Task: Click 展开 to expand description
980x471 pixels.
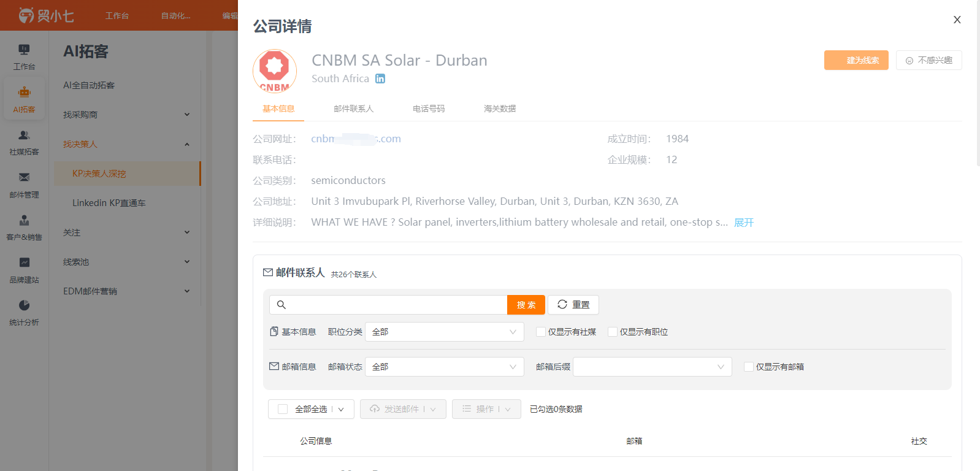Action: (744, 223)
